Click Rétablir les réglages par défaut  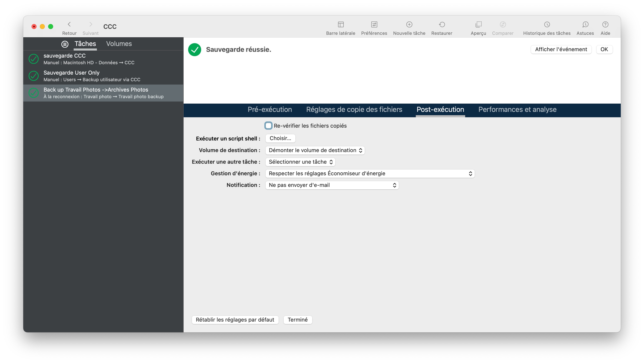[x=235, y=320]
